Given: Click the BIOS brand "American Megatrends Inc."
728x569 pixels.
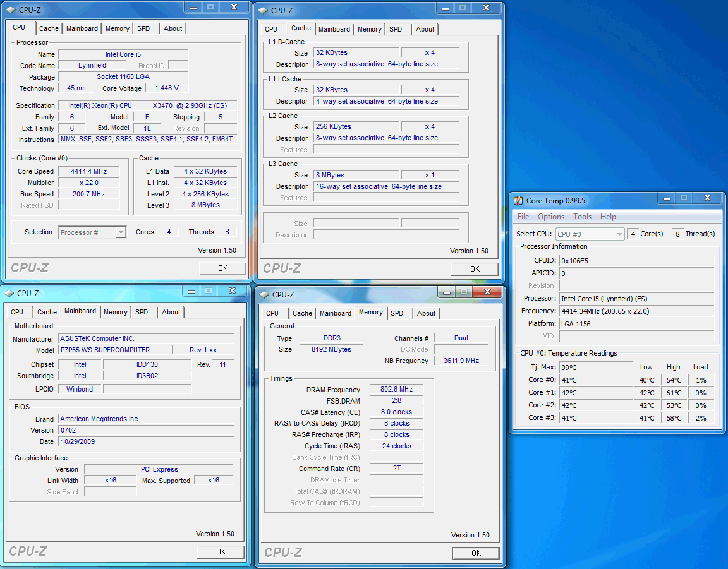Looking at the screenshot, I should pyautogui.click(x=146, y=419).
